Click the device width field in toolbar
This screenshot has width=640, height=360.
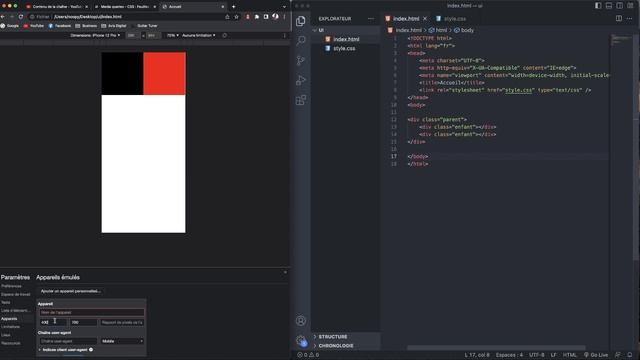point(132,36)
